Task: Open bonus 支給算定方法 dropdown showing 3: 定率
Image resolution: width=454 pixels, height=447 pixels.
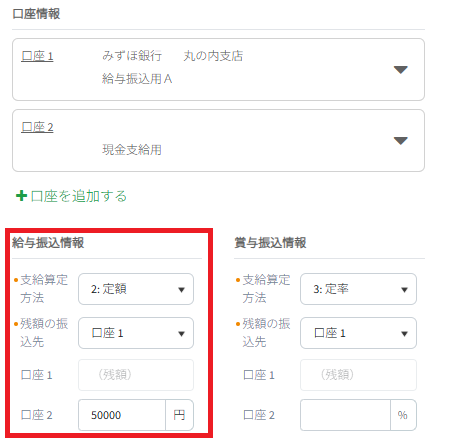Action: tap(358, 289)
